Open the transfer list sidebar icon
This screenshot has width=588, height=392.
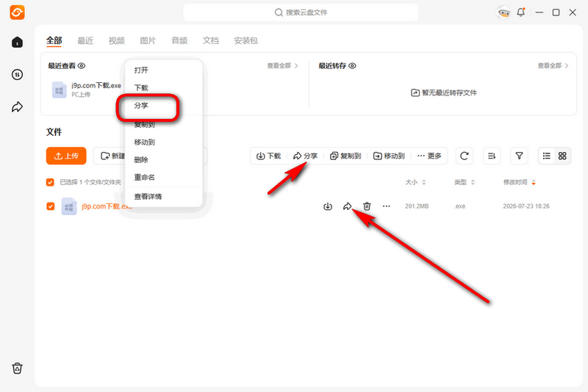pyautogui.click(x=17, y=74)
